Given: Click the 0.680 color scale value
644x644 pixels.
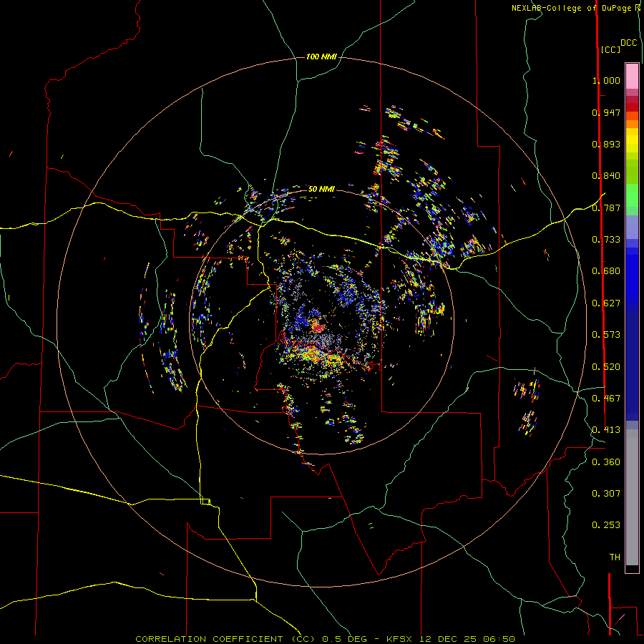Looking at the screenshot, I should click(606, 271).
